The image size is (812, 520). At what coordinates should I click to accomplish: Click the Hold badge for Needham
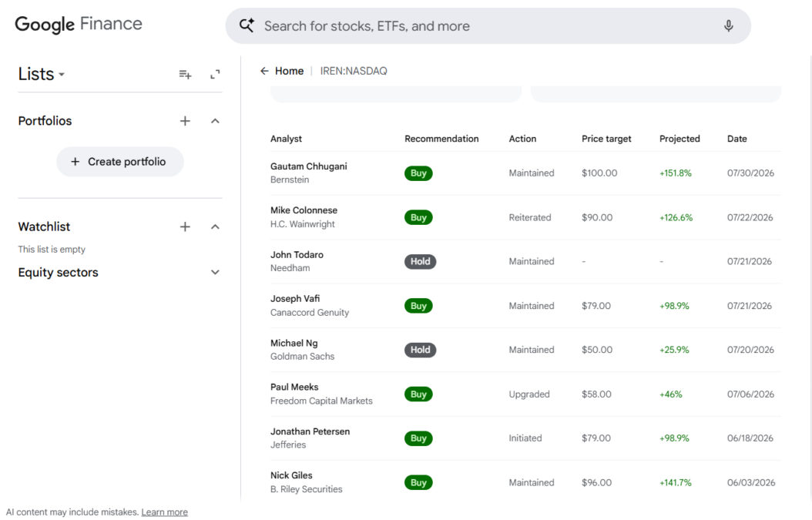[420, 262]
